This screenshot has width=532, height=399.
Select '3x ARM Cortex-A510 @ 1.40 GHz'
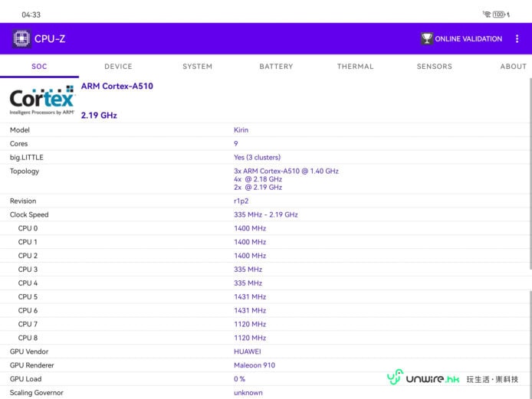pyautogui.click(x=287, y=172)
